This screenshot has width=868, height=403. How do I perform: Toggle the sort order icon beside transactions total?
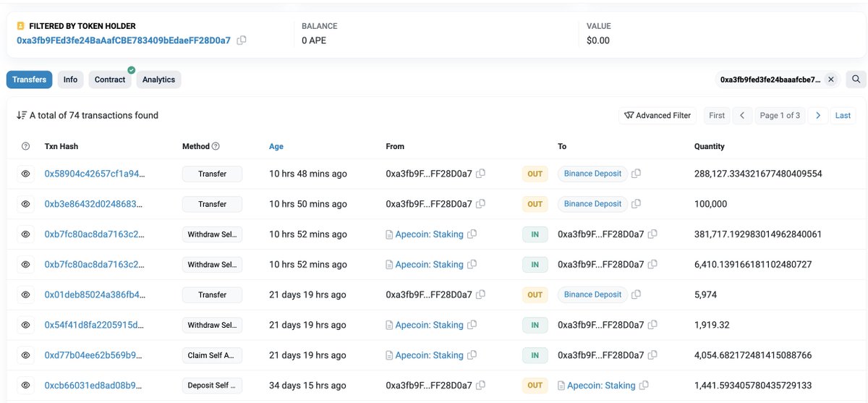coord(22,115)
